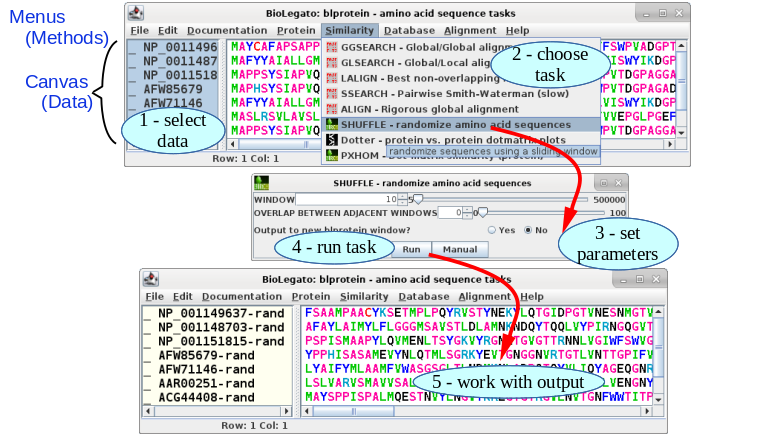This screenshot has height=434, width=784.
Task: Select the NP_001149637-rand sequence row
Action: (220, 313)
